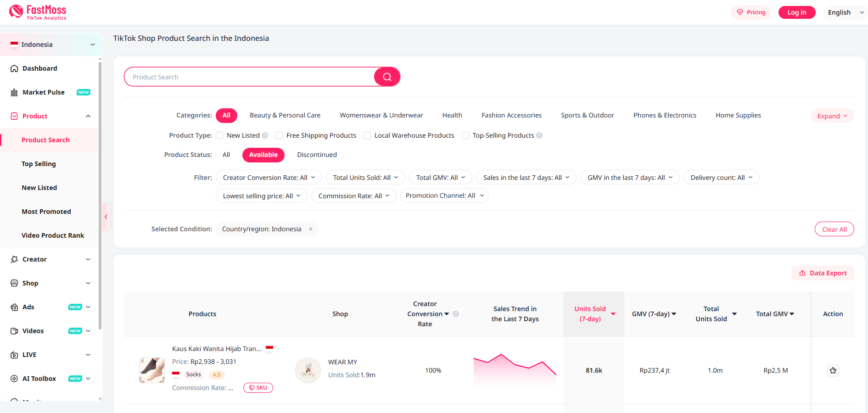Open Creator Conversion Rate filter dropdown

269,178
